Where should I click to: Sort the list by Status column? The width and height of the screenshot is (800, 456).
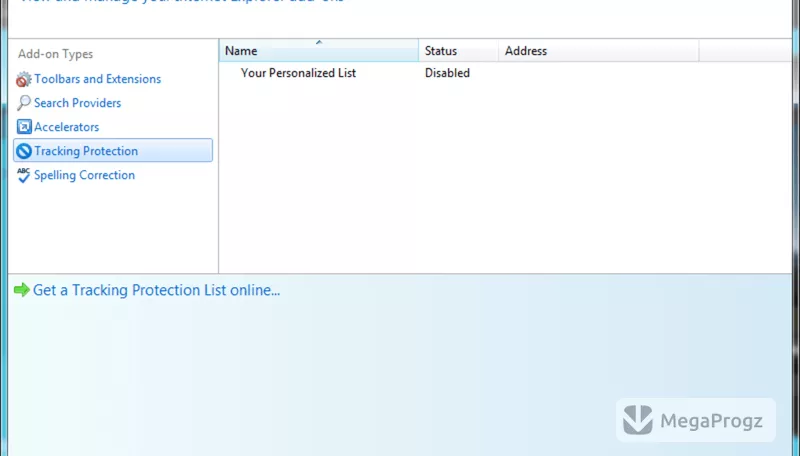(458, 51)
